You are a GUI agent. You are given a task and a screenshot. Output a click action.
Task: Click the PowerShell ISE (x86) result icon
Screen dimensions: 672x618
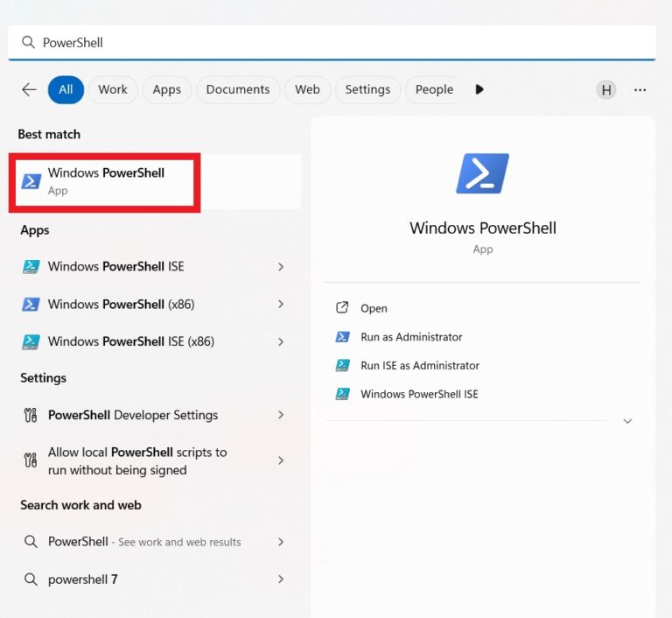coord(31,341)
